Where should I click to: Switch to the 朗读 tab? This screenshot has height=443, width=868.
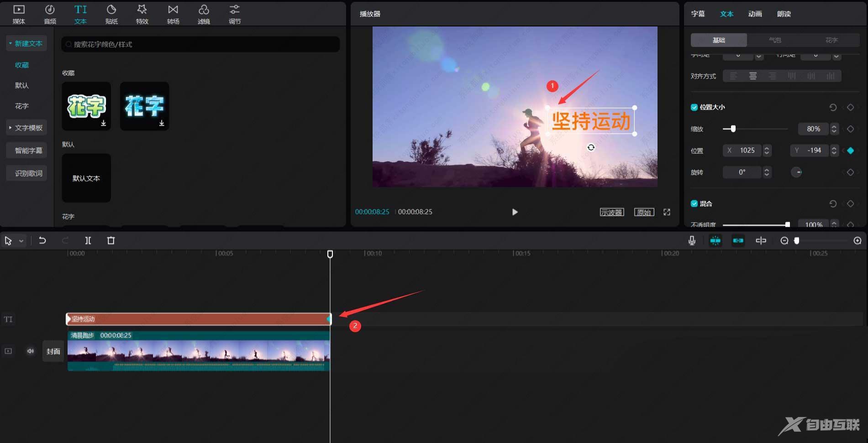784,14
